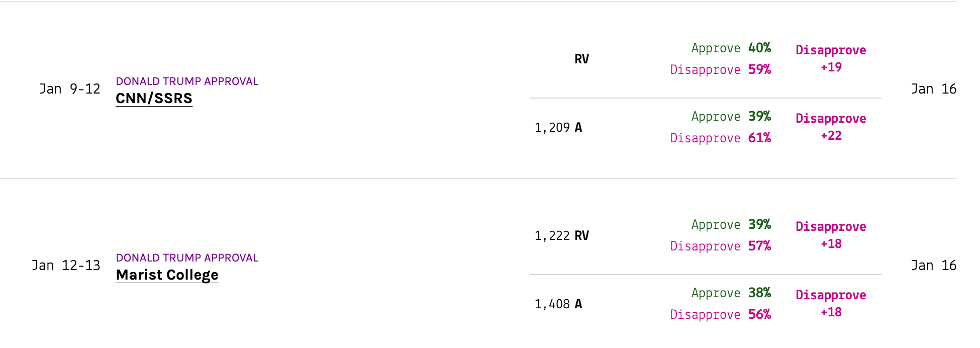The image size is (980, 348).
Task: Click the Disapprove 56% result
Action: tap(720, 315)
